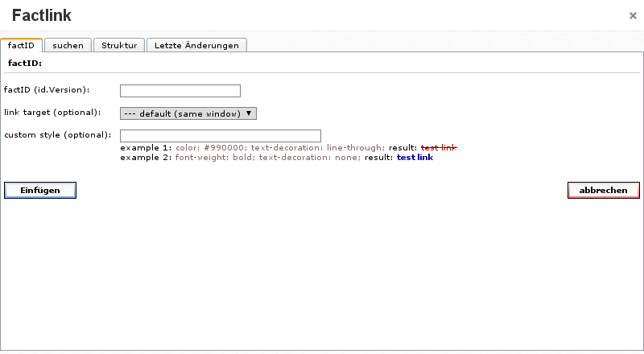Click the 'custom style (optional):' label
644x354 pixels.
tap(57, 134)
